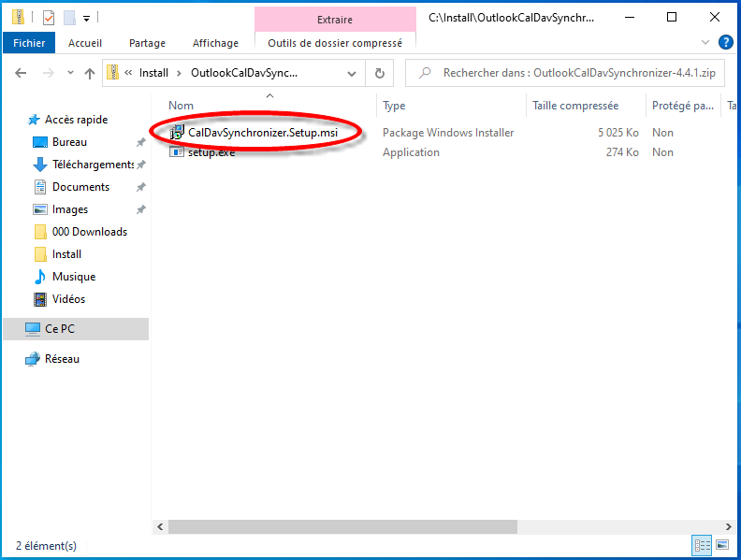Click the horizontal scrollbar right arrow
The width and height of the screenshot is (741, 560).
(728, 527)
